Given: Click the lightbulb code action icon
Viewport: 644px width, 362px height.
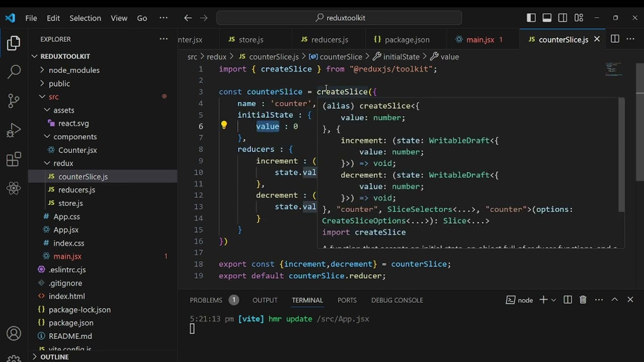Looking at the screenshot, I should tap(224, 126).
